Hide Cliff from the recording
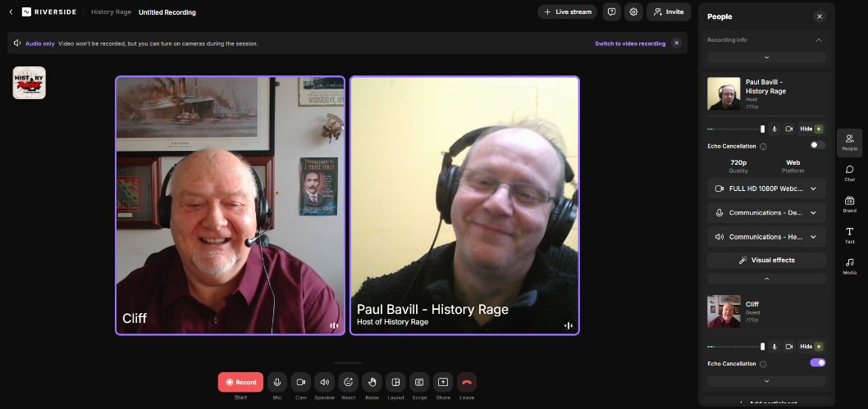The width and height of the screenshot is (868, 409). pyautogui.click(x=811, y=347)
